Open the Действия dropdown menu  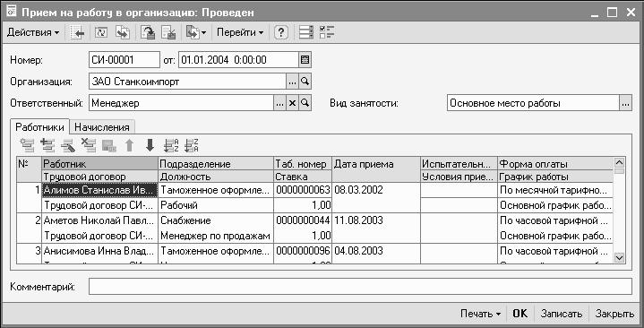point(33,32)
